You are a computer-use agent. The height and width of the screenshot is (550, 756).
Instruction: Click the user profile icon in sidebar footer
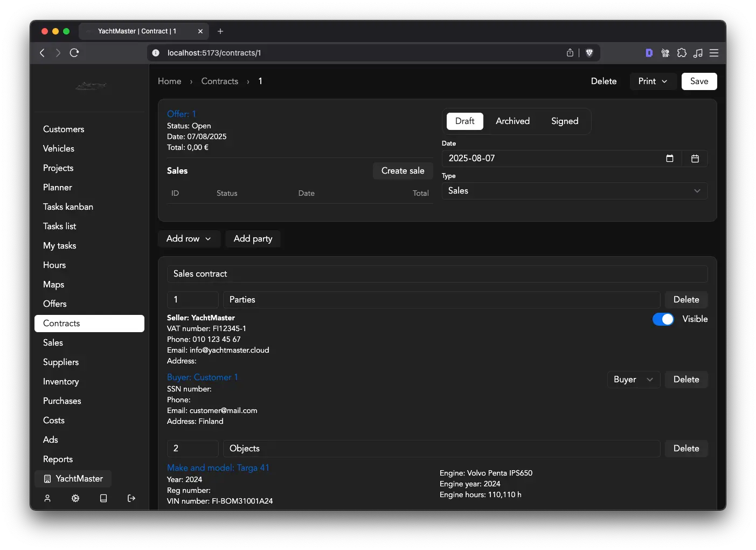pyautogui.click(x=47, y=498)
